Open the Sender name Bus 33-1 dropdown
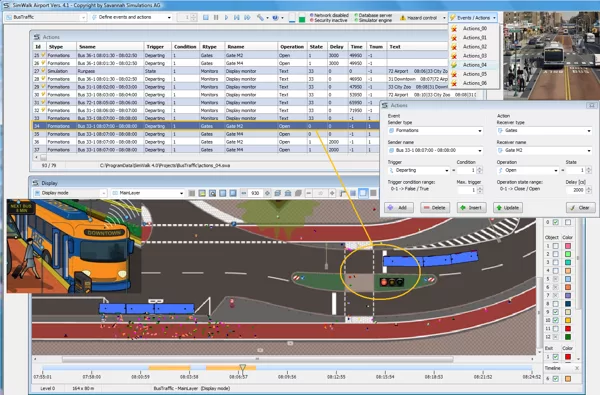Image resolution: width=600 pixels, height=395 pixels. (x=435, y=150)
